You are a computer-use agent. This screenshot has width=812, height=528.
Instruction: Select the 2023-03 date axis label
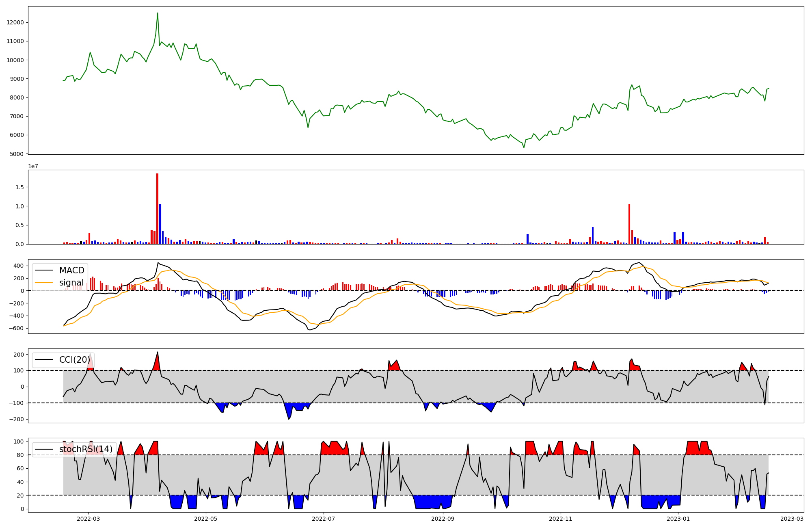pyautogui.click(x=792, y=519)
